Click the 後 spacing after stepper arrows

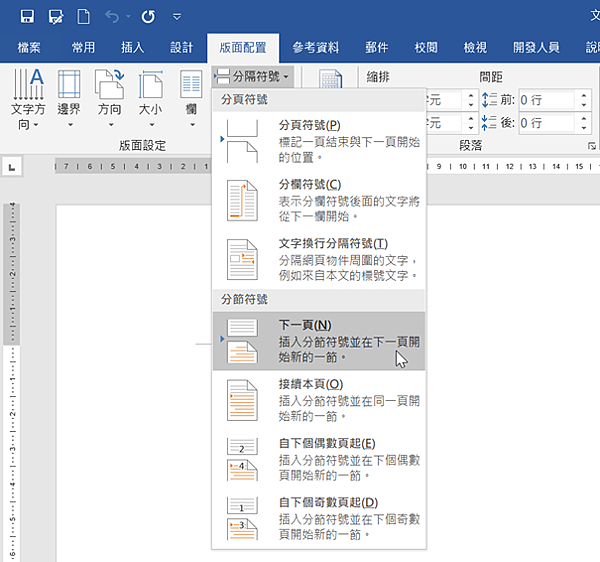[582, 123]
